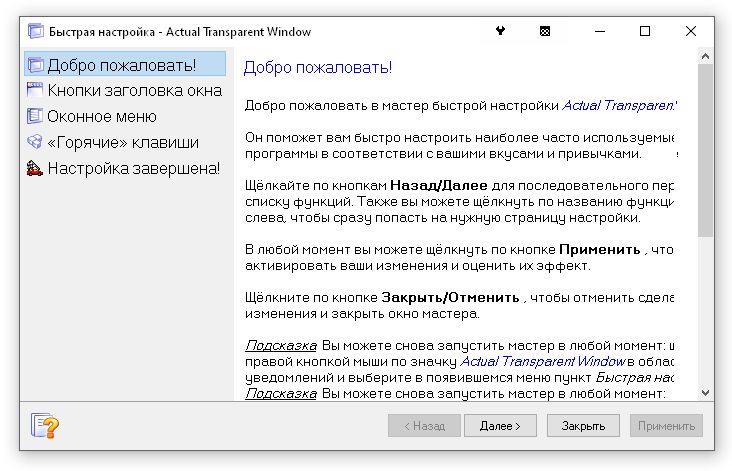Open the Оконное меню page icon

(35, 116)
